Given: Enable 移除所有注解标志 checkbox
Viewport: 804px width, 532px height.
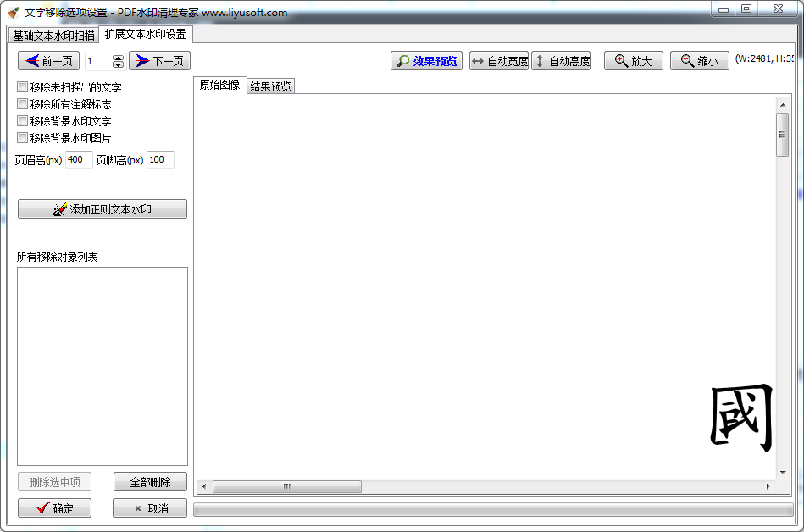Looking at the screenshot, I should point(22,103).
